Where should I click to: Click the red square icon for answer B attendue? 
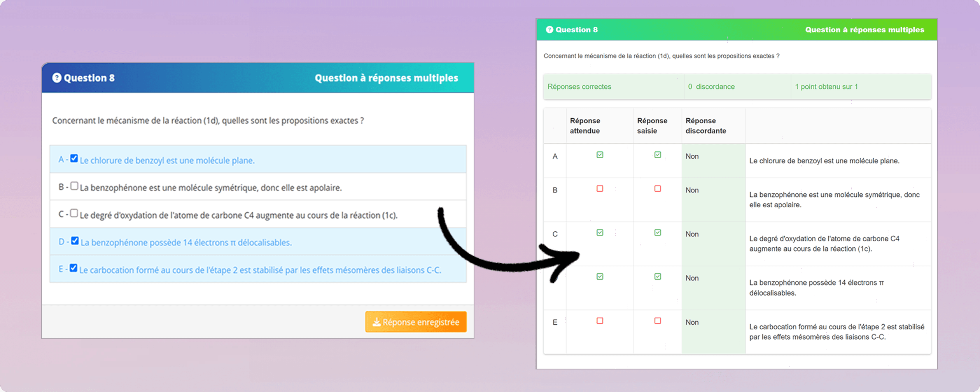pos(600,189)
